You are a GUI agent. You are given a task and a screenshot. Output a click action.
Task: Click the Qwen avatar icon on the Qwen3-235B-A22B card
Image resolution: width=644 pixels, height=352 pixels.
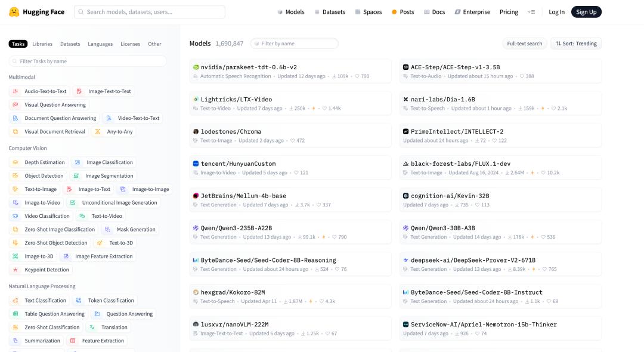coord(196,228)
